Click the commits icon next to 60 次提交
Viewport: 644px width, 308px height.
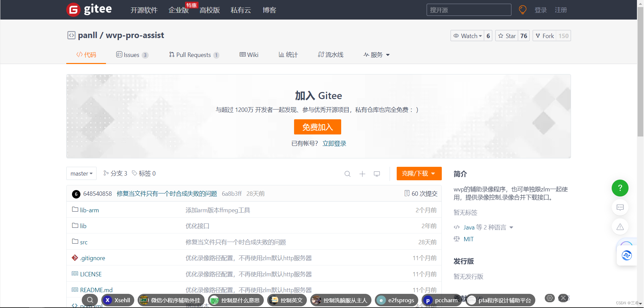coord(407,193)
